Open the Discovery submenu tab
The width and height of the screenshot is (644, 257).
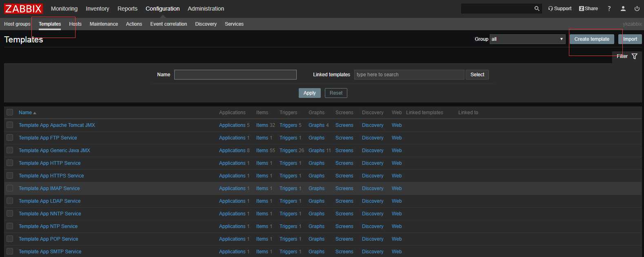pos(206,24)
